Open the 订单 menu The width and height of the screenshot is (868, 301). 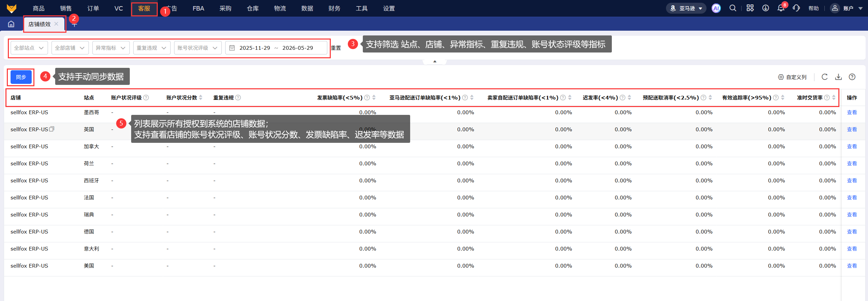coord(93,8)
